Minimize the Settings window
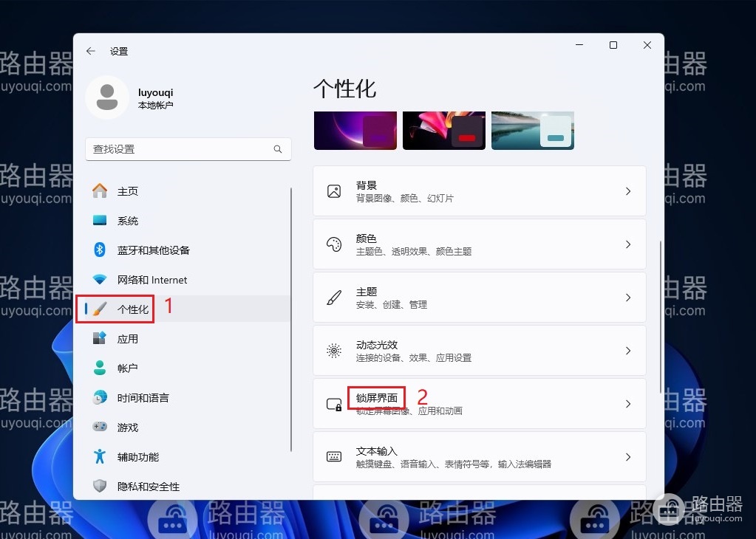The height and width of the screenshot is (539, 756). [579, 45]
